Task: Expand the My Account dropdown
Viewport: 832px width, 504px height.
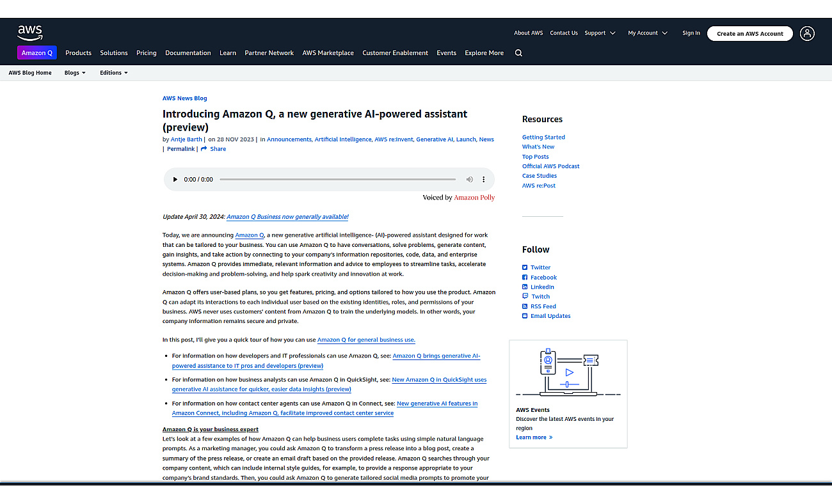Action: pyautogui.click(x=648, y=33)
